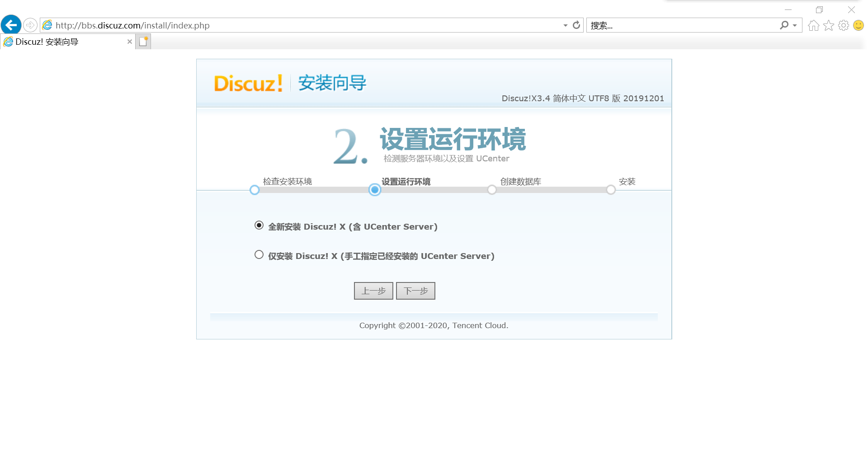
Task: Close the Discuz! 安装向导 tab
Action: [130, 42]
